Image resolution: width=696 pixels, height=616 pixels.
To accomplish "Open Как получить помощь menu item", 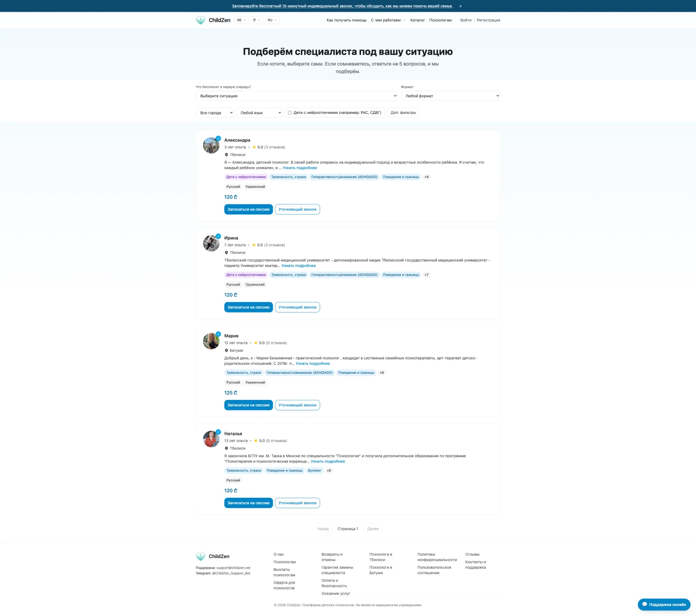I will coord(347,20).
